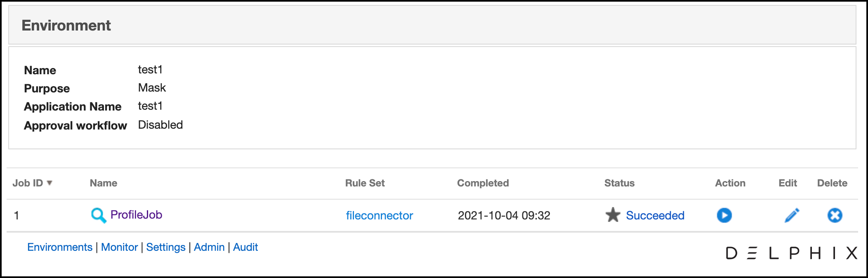Click the magnifier icon beside ProfileJob
This screenshot has width=868, height=278.
(98, 215)
